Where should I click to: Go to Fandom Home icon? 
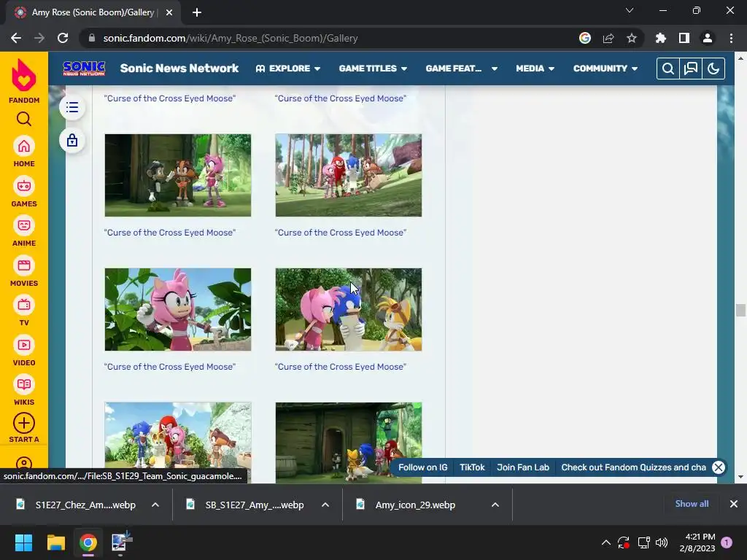coord(24,146)
